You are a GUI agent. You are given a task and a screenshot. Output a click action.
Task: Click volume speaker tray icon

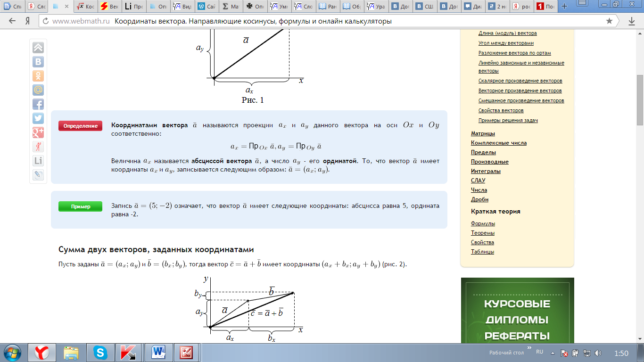[598, 353]
